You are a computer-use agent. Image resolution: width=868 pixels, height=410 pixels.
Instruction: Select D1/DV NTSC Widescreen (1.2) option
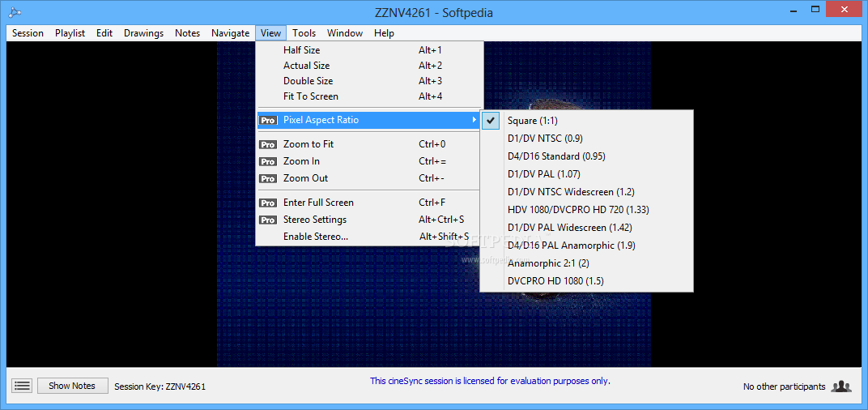pos(586,192)
